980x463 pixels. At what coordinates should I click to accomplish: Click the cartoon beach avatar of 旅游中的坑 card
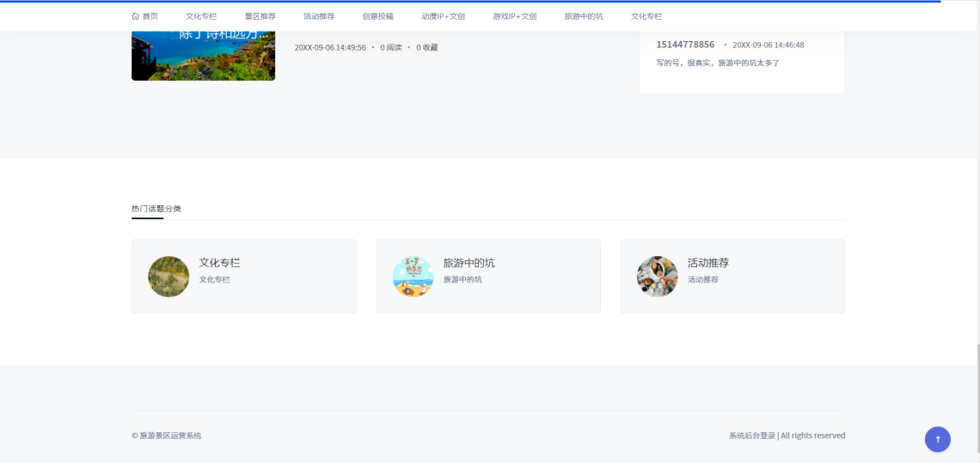coord(413,277)
